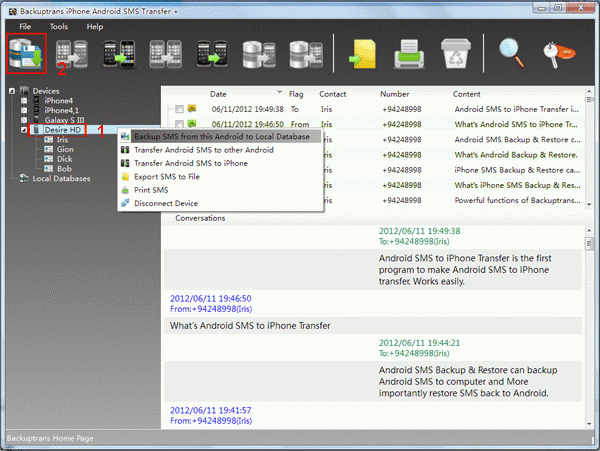Click the 'What's Android SMS to iPhone Transfer' conversation bubble
Image resolution: width=600 pixels, height=451 pixels.
coord(373,326)
